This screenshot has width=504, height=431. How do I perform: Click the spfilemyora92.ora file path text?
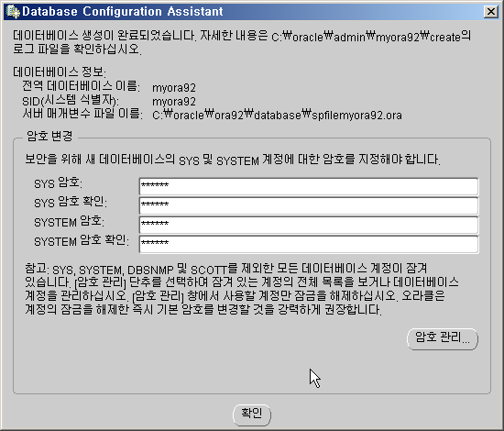277,115
